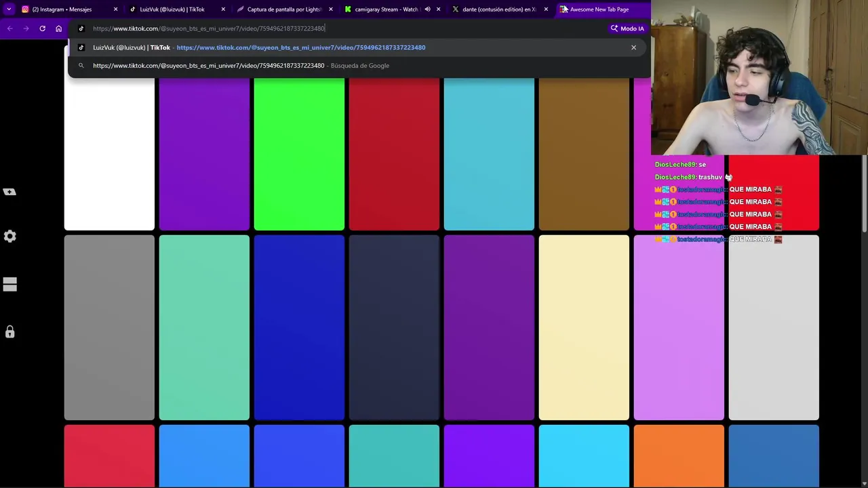Image resolution: width=868 pixels, height=488 pixels.
Task: Close the dante X tab
Action: pyautogui.click(x=546, y=9)
